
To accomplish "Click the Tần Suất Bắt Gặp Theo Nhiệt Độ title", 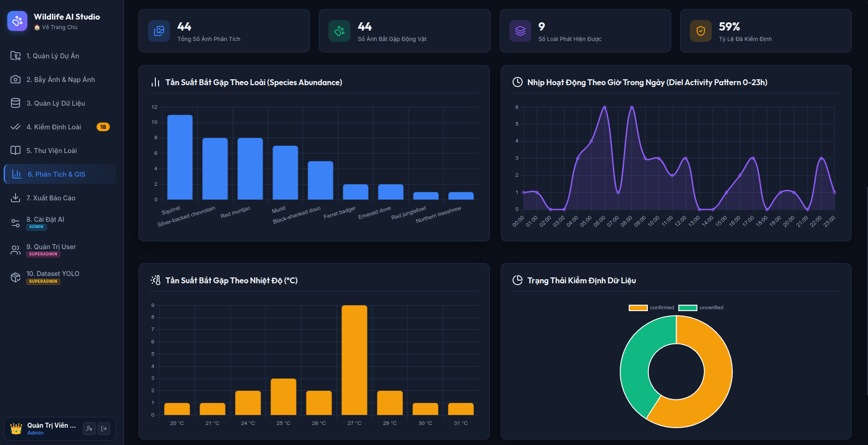I will pyautogui.click(x=231, y=281).
